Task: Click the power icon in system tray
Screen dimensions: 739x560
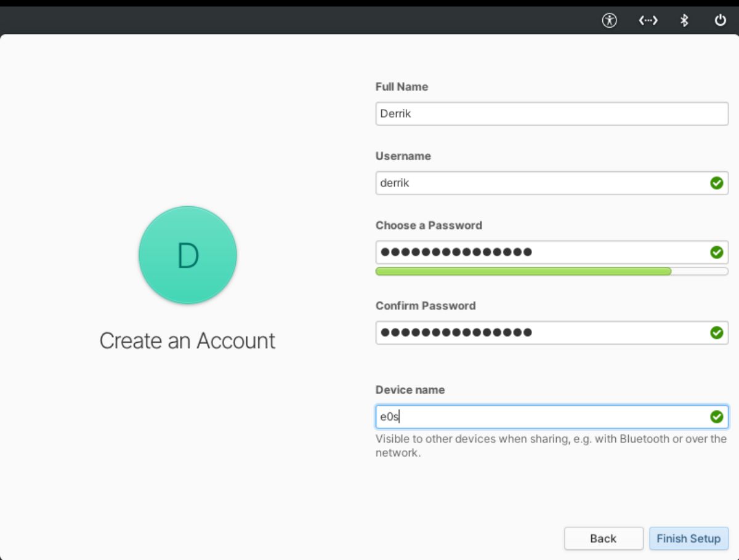Action: 719,20
